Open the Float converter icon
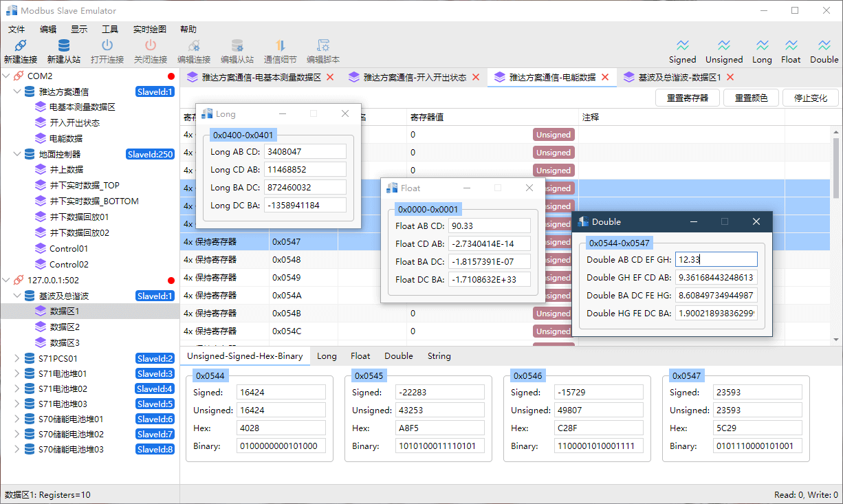 791,46
